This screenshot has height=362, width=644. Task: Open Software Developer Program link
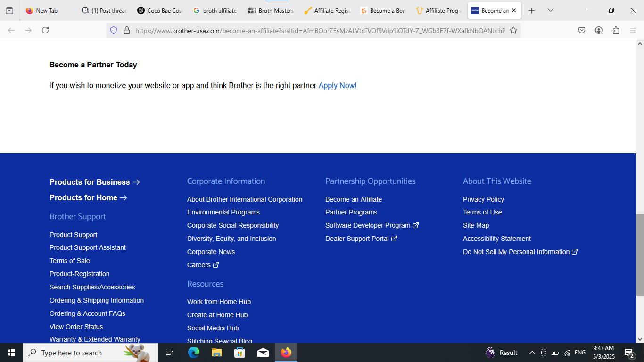(372, 225)
